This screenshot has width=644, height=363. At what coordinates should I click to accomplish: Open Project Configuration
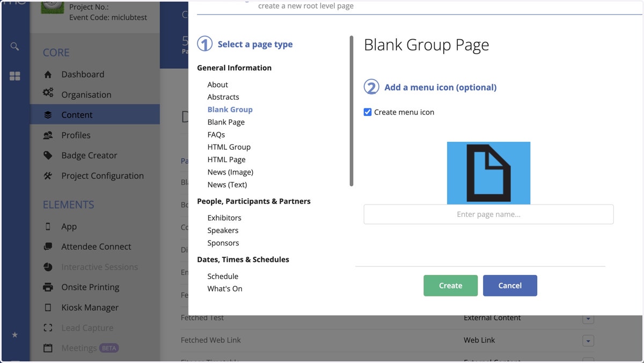point(103,176)
